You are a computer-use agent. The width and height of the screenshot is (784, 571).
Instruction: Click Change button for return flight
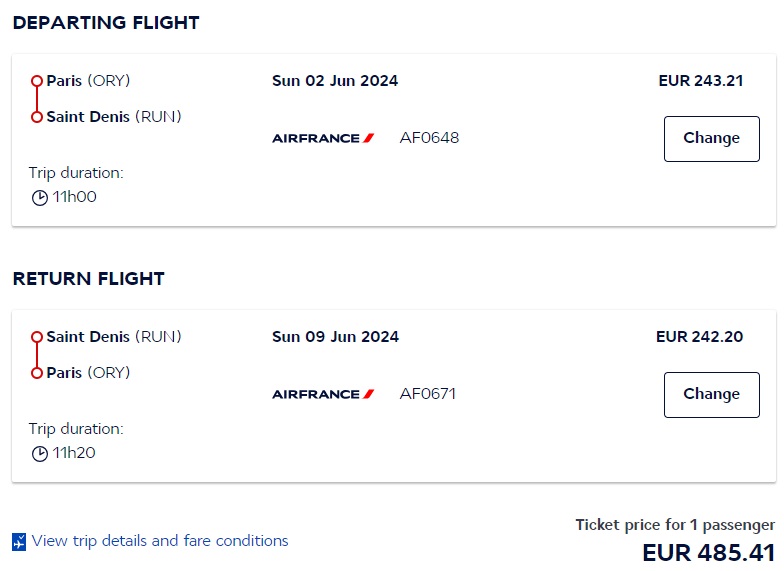coord(712,395)
